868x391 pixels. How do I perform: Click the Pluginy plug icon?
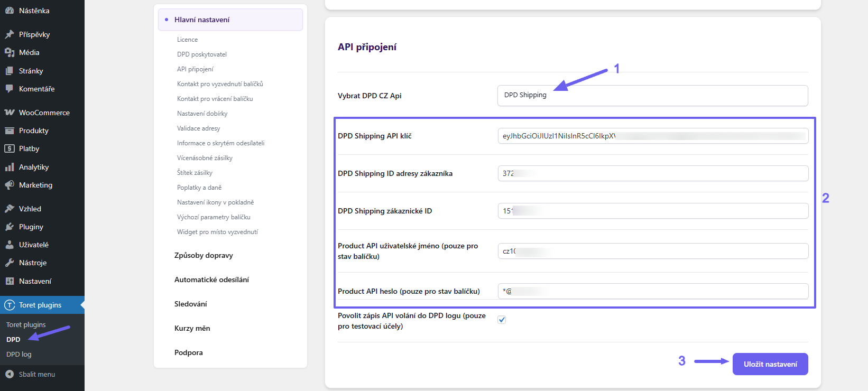[10, 227]
